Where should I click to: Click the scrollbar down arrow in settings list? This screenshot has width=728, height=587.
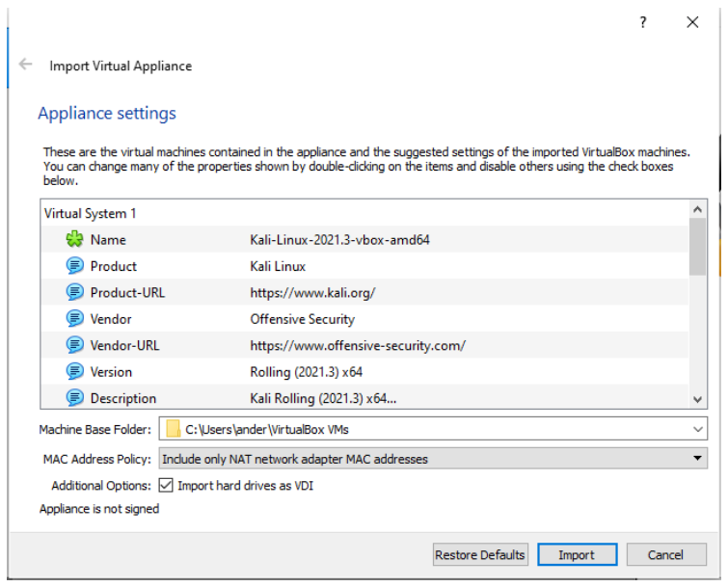tap(697, 399)
